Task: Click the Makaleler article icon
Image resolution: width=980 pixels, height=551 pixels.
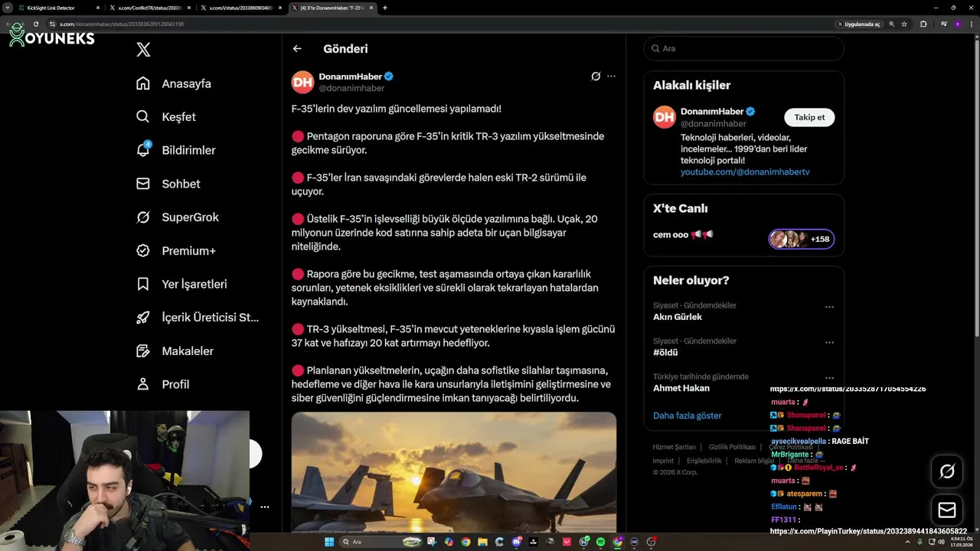Action: 143,351
